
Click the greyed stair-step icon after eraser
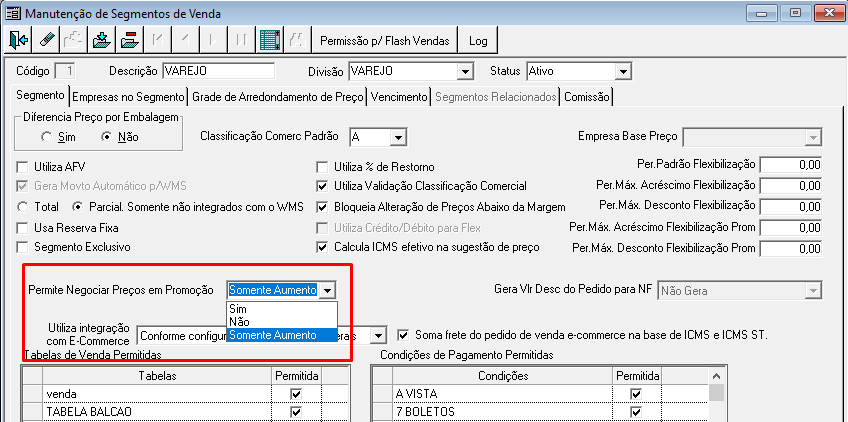click(x=74, y=40)
